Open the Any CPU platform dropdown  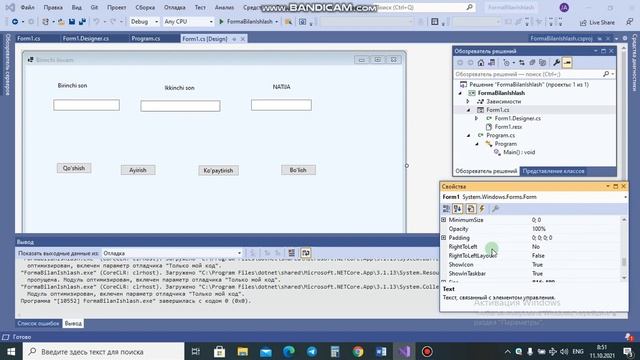[x=188, y=22]
